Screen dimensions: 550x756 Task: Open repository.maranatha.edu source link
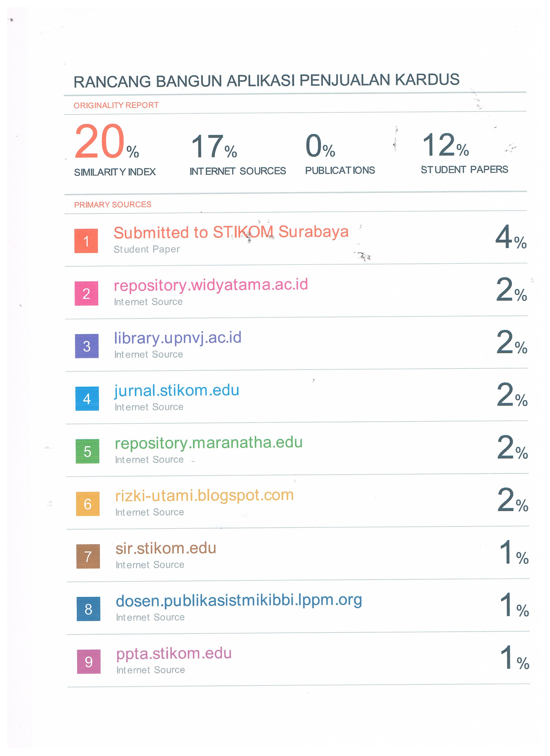click(x=209, y=443)
